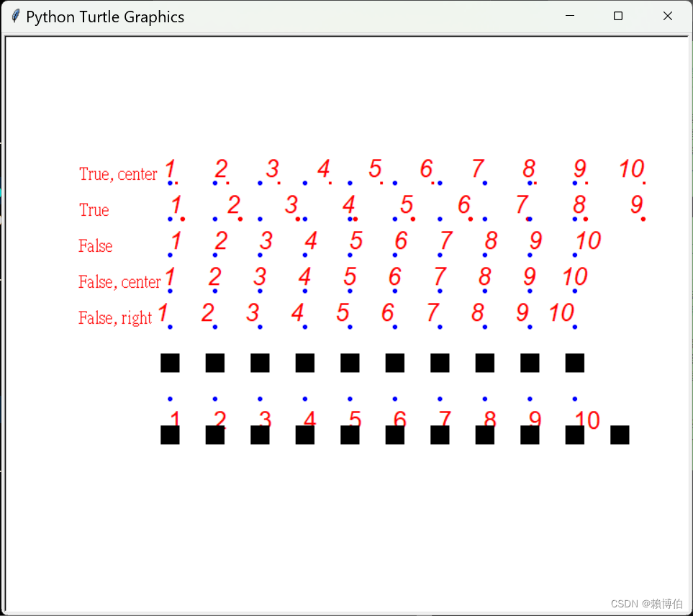Click the 'False, center' row label
The height and width of the screenshot is (616, 693).
pos(119,282)
